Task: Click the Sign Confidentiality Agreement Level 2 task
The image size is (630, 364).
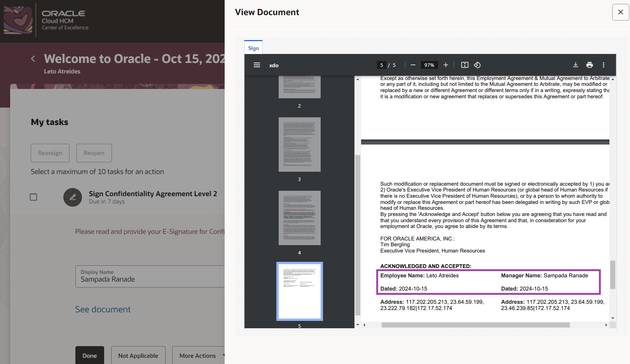Action: (153, 193)
